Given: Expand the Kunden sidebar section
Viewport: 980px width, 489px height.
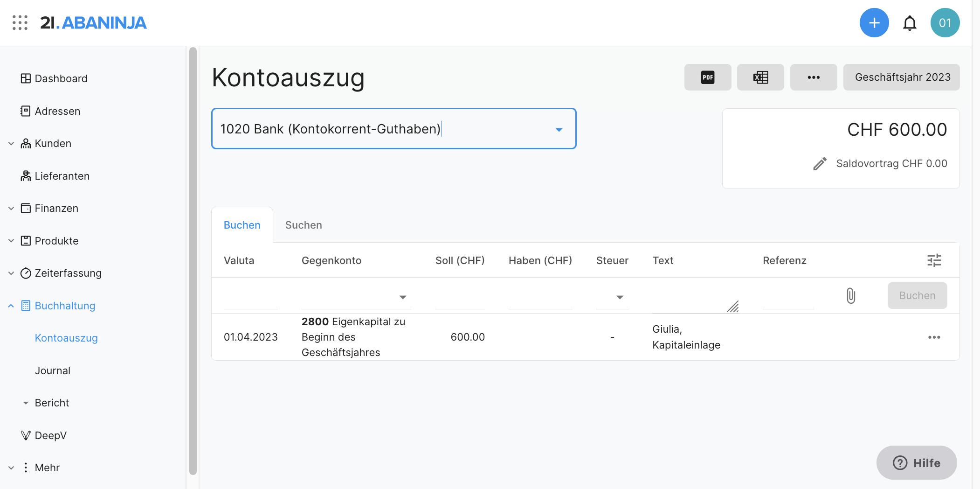Looking at the screenshot, I should click(x=11, y=144).
